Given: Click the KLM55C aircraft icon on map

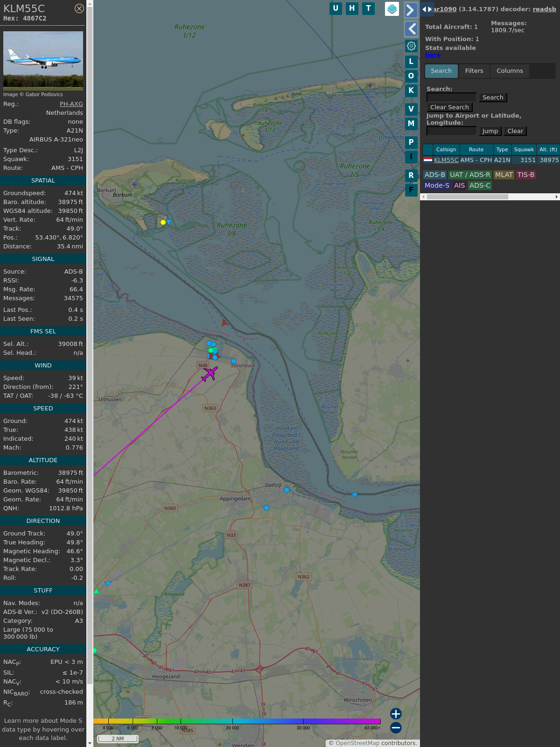Looking at the screenshot, I should tap(210, 373).
